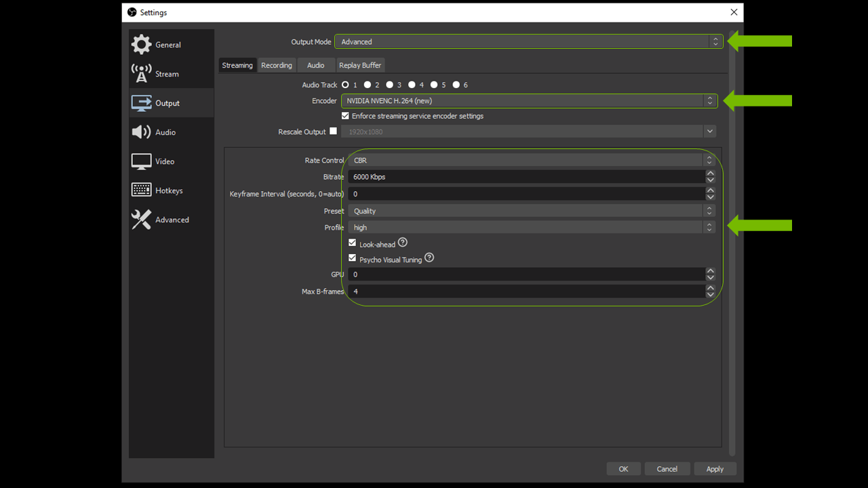The image size is (868, 488).
Task: Select the General settings gear icon
Action: tap(141, 43)
